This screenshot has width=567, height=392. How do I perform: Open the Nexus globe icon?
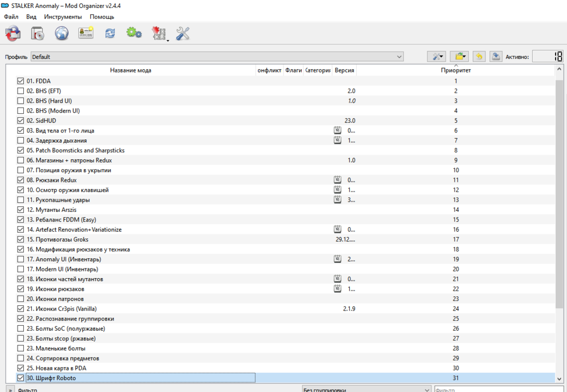[x=61, y=33]
